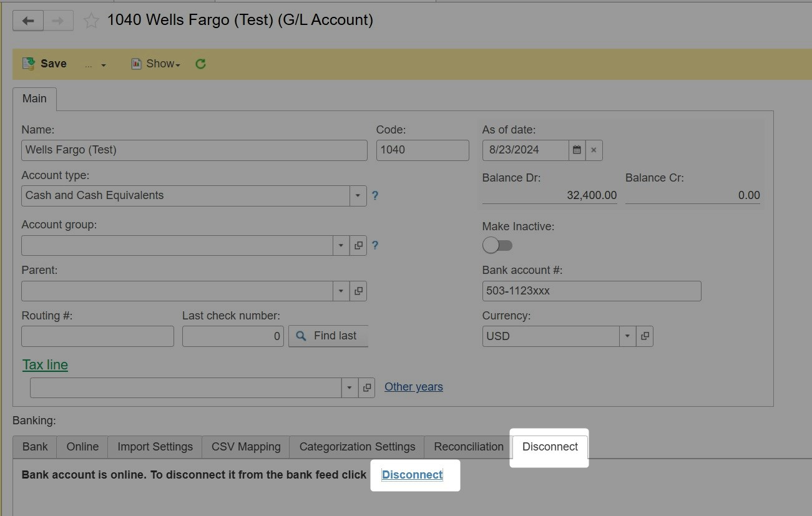Edit the Name field Wells Fargo (Test)

pyautogui.click(x=194, y=150)
